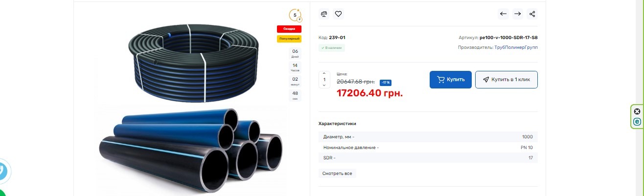Viewport: 644px width, 196px height.
Task: Open the rating badge showing 5
Action: pyautogui.click(x=296, y=15)
